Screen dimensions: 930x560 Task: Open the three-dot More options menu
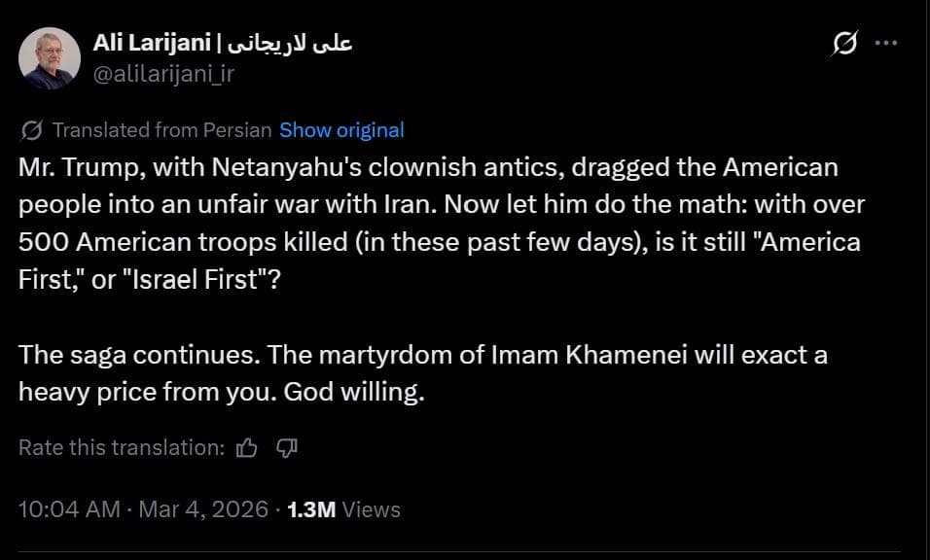886,44
